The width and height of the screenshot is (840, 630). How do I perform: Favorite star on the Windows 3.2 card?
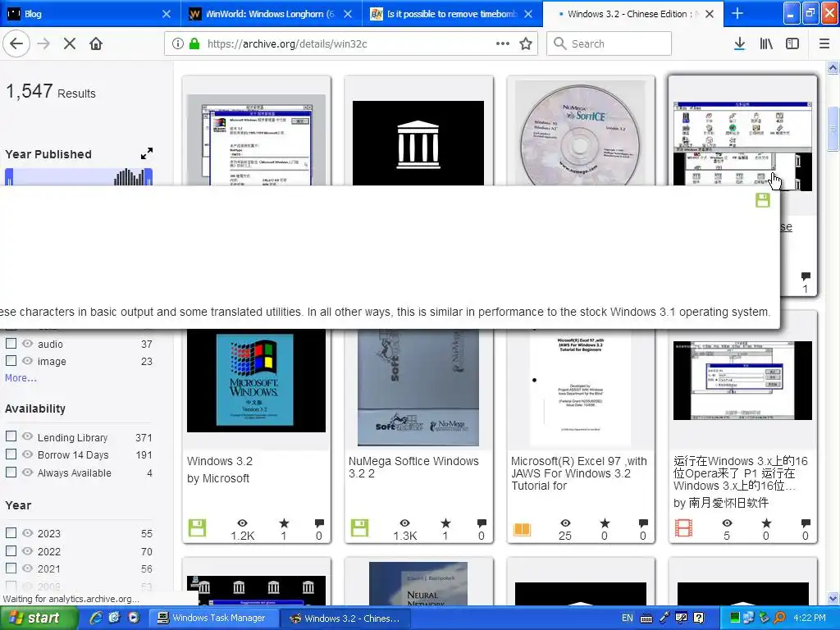coord(284,523)
